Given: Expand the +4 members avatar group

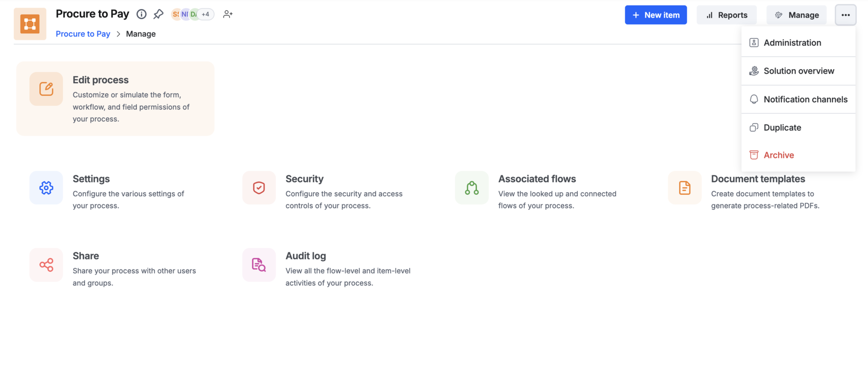Looking at the screenshot, I should [205, 14].
